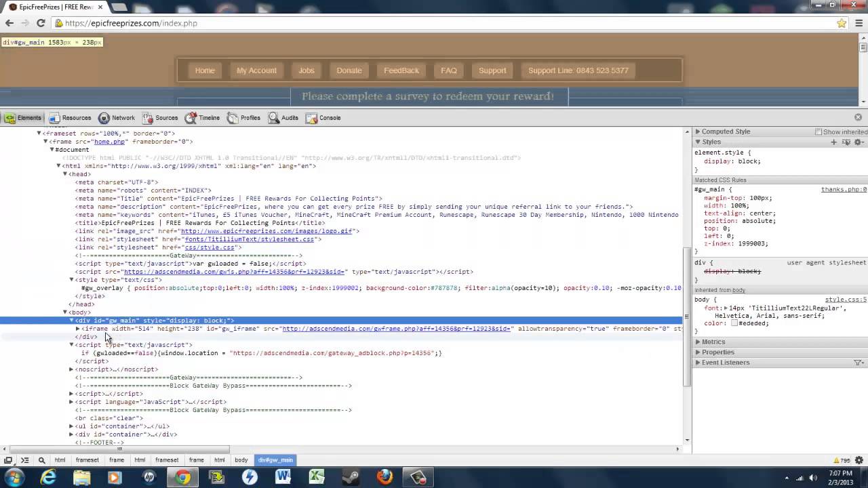This screenshot has width=868, height=488.
Task: Open the Elements panel in DevTools
Action: (x=23, y=118)
